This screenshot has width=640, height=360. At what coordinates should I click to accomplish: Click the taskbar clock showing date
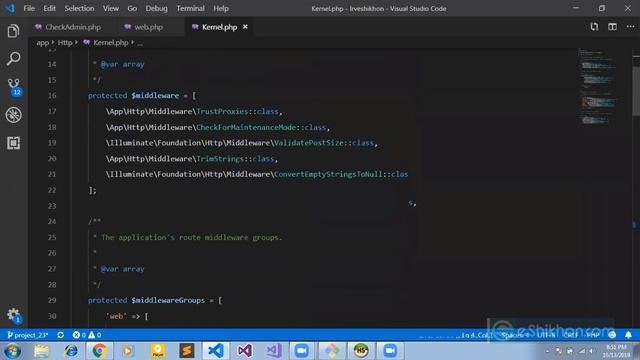[616, 351]
